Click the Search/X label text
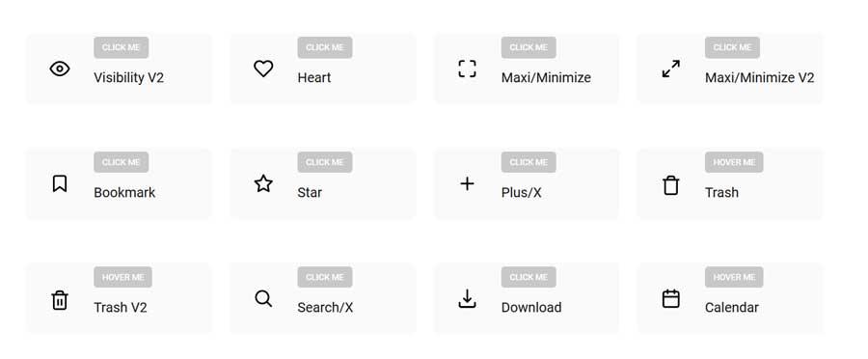This screenshot has height=359, width=868. (325, 308)
